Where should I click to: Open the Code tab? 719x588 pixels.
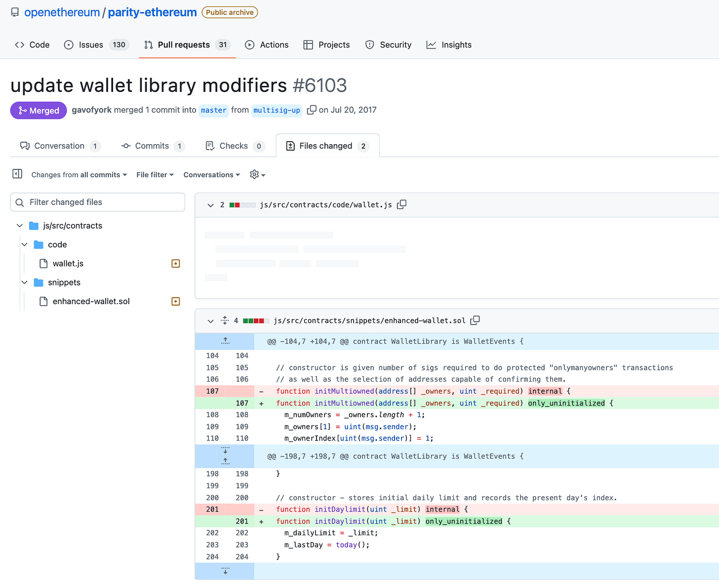[32, 45]
